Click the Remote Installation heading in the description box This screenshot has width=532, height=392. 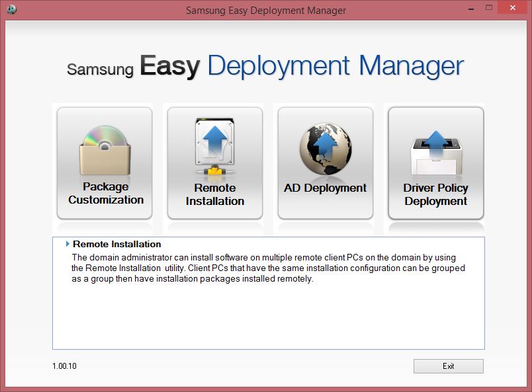tap(116, 244)
